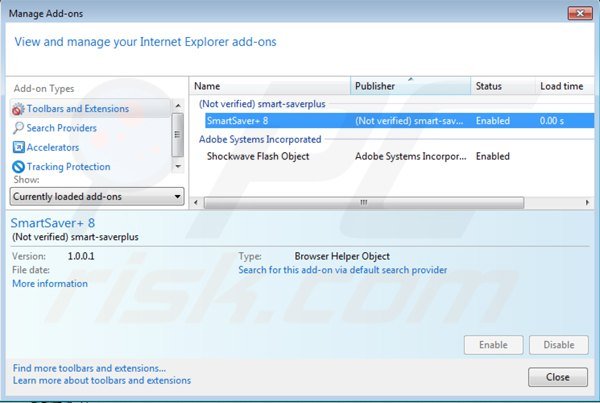Select Accelerators add-on type
Screen dimensions: 600x403
[x=53, y=147]
